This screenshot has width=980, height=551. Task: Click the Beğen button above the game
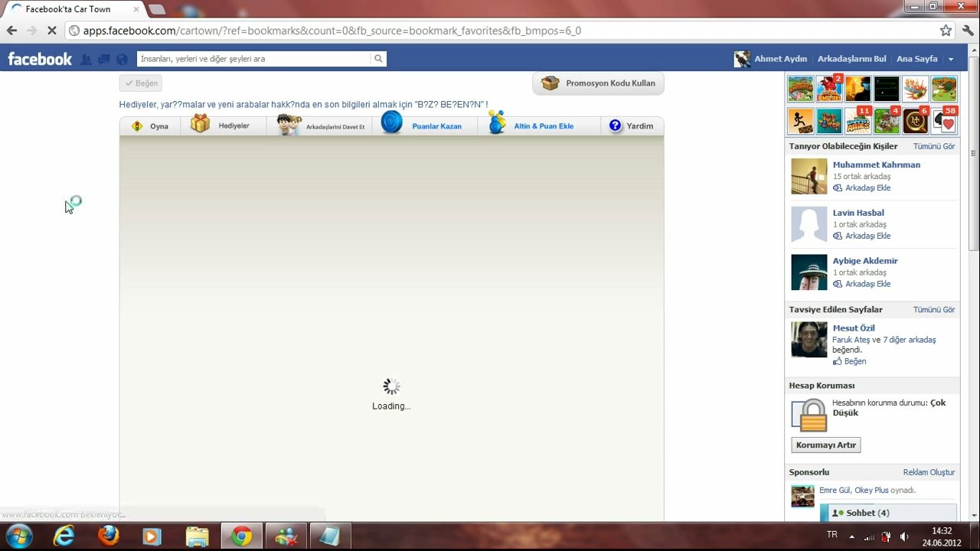[141, 83]
